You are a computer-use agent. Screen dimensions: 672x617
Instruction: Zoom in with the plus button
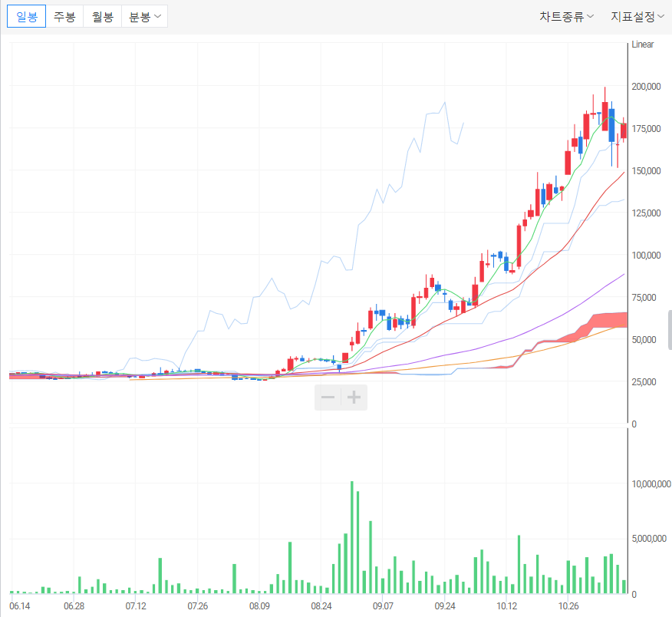pyautogui.click(x=354, y=398)
